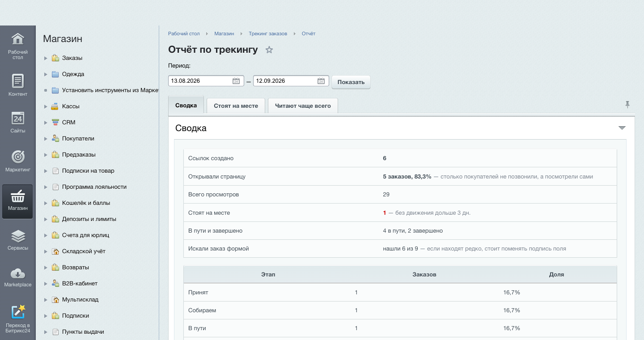Open the Читают чаще всего tab
644x340 pixels.
pyautogui.click(x=303, y=106)
